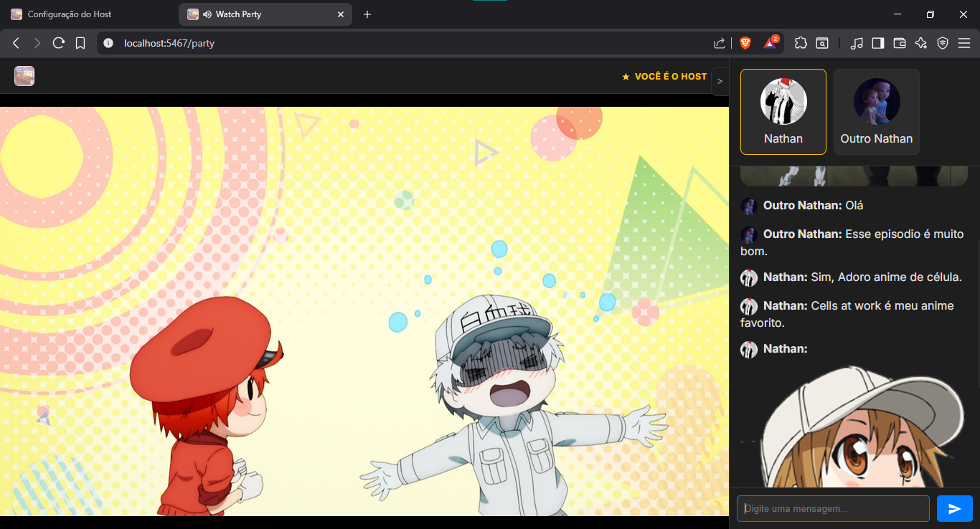Close the Watch Party tab
This screenshot has width=980, height=529.
pyautogui.click(x=341, y=14)
